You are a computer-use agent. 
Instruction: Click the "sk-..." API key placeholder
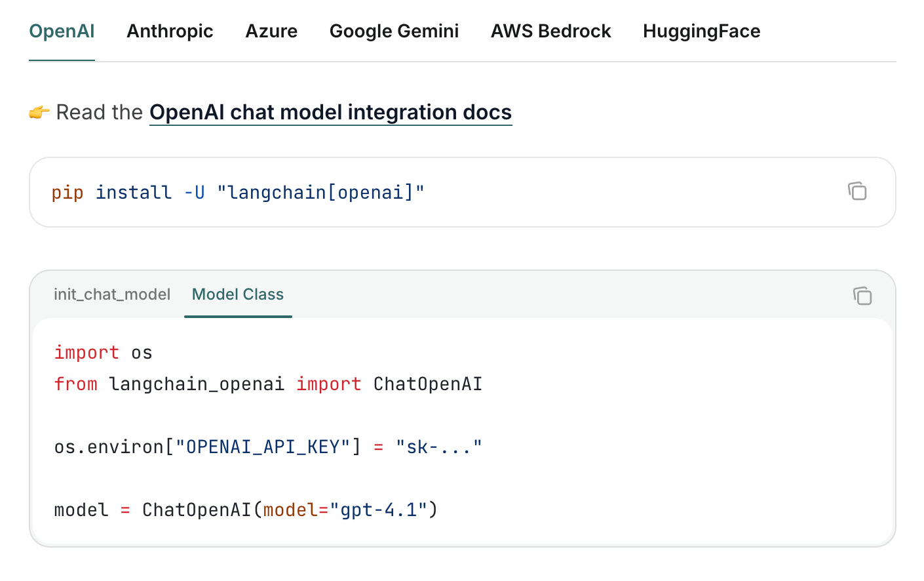point(438,447)
